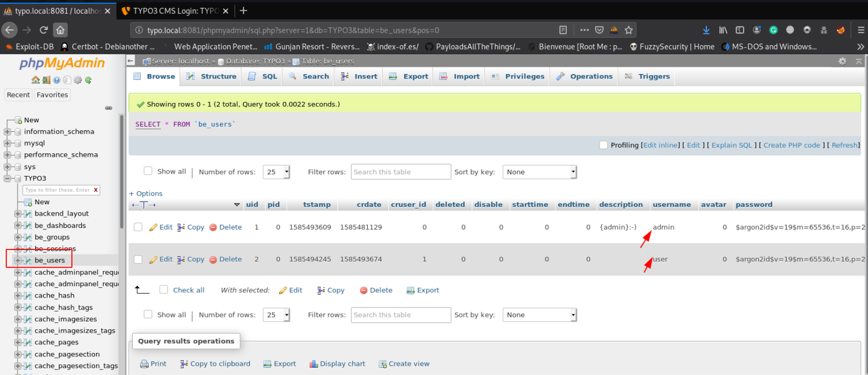The width and height of the screenshot is (868, 375).
Task: Open the Sort by key dropdown
Action: [539, 171]
